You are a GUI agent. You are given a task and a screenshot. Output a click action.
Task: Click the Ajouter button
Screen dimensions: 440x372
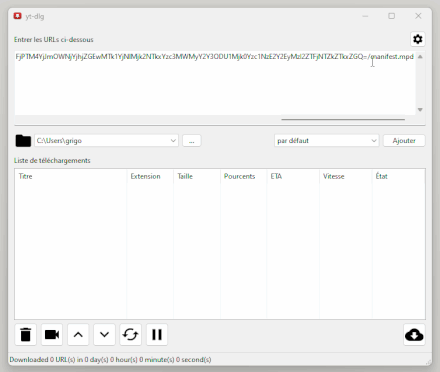pyautogui.click(x=404, y=141)
